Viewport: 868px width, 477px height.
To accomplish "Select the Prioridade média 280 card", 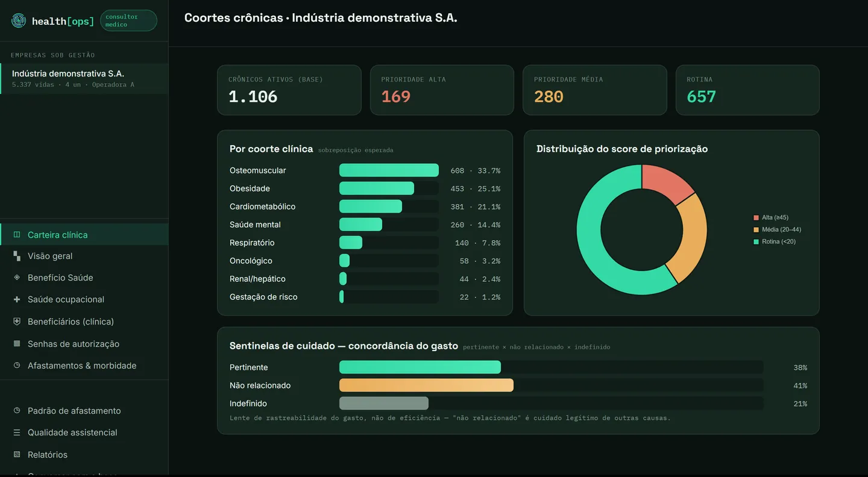I will 595,90.
